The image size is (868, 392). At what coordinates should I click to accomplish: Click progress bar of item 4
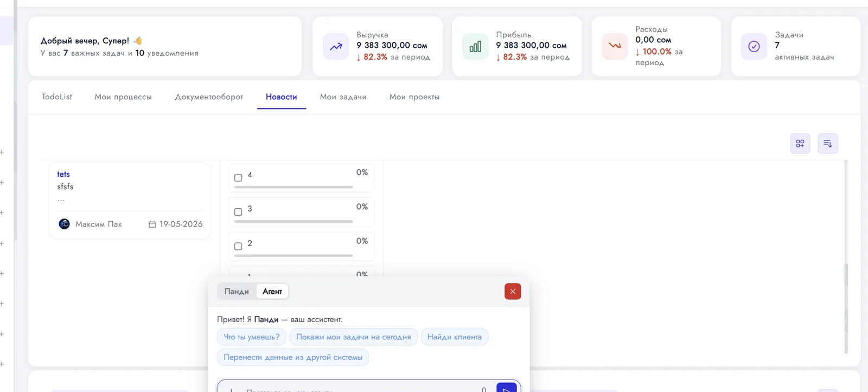click(293, 187)
